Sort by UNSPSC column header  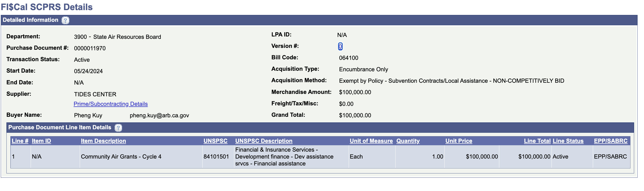215,141
